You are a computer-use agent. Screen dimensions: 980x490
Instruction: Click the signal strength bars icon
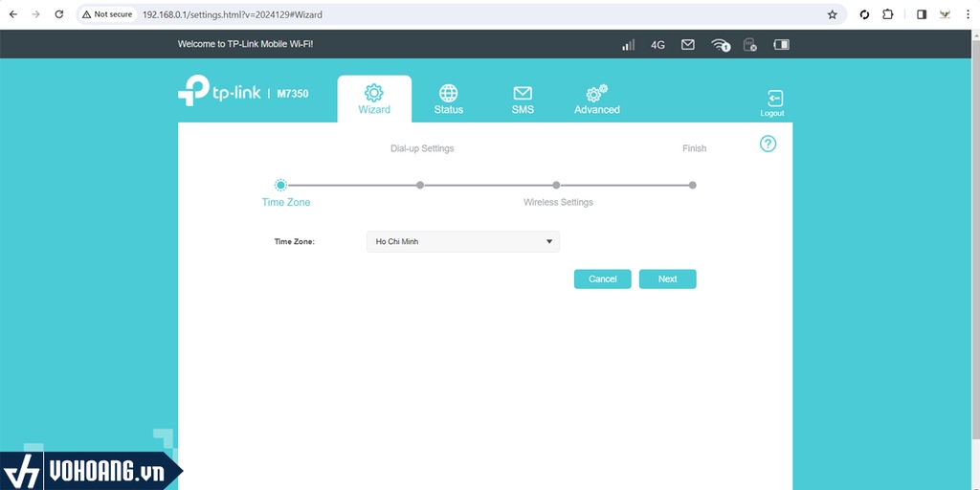(628, 45)
